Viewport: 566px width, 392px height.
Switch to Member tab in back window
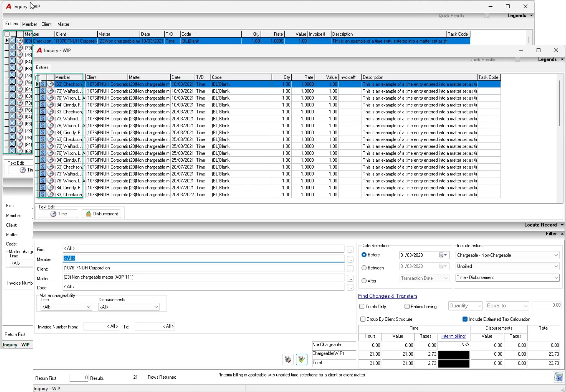pos(30,24)
